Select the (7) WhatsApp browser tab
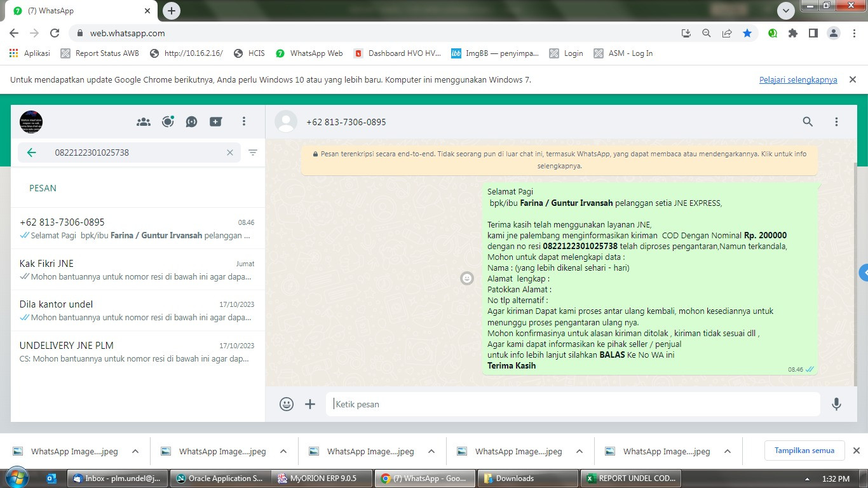 click(83, 11)
